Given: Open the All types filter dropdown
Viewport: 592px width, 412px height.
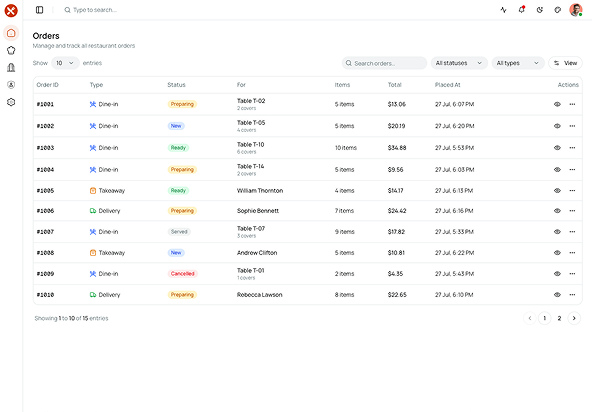Looking at the screenshot, I should point(518,63).
